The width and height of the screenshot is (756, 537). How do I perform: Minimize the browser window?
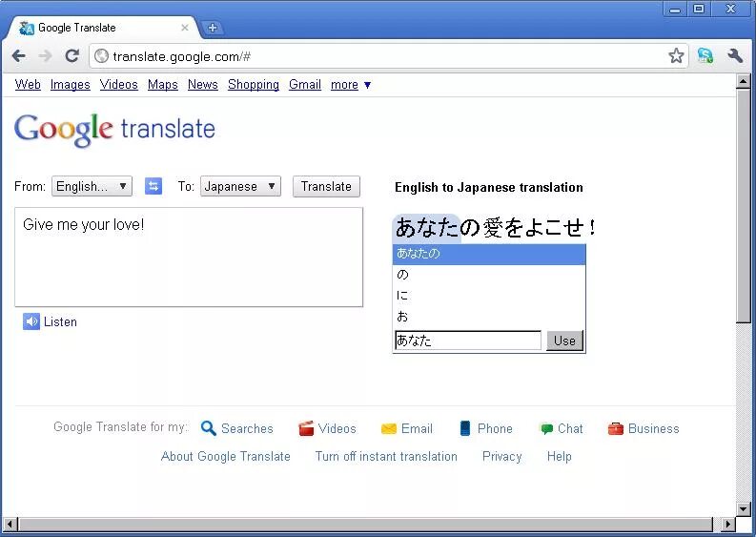[675, 10]
